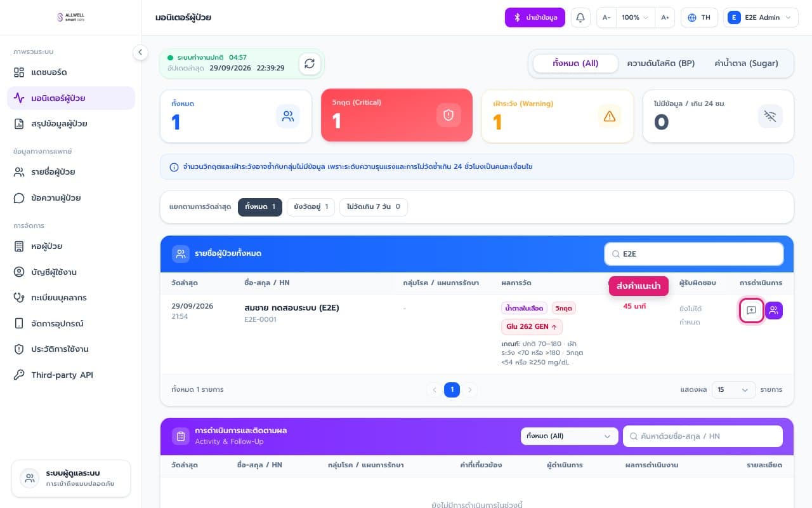The image size is (812, 508).
Task: Click the refresh data icon button
Action: tap(310, 63)
